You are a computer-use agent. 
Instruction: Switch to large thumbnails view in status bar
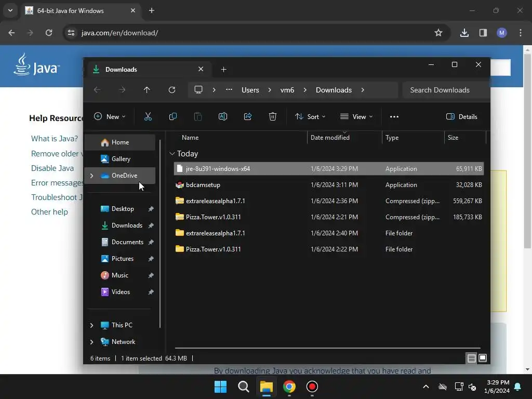coord(483,358)
